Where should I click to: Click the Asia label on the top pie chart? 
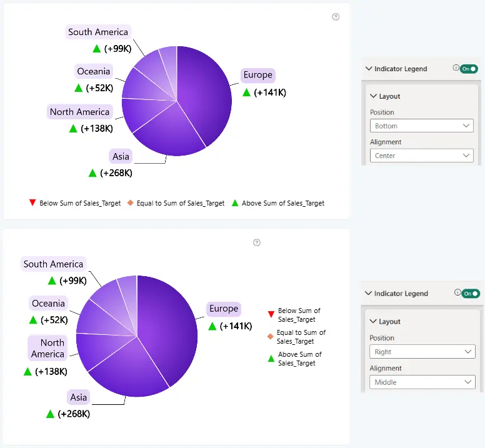[x=121, y=156]
